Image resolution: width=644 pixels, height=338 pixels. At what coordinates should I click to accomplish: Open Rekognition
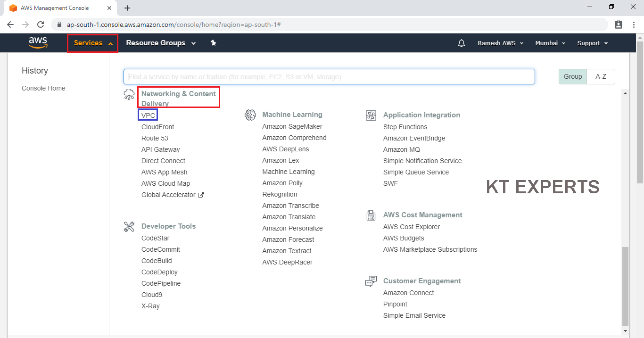click(280, 194)
